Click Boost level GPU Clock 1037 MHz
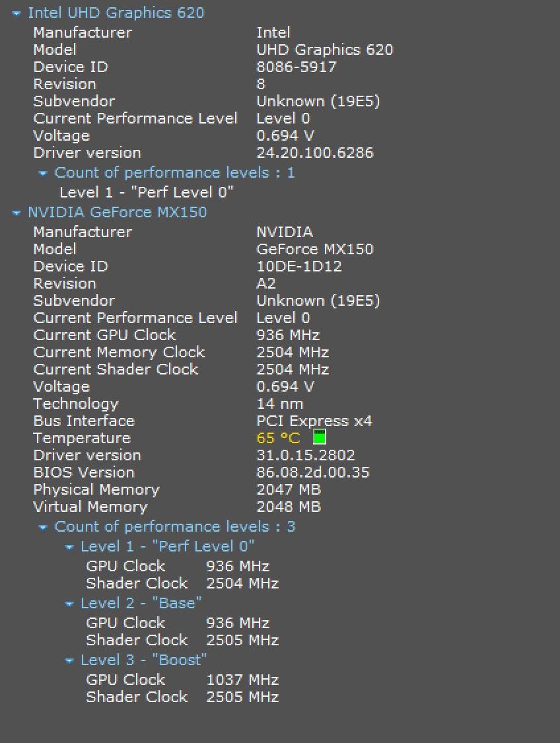This screenshot has width=560, height=743. pos(242,680)
